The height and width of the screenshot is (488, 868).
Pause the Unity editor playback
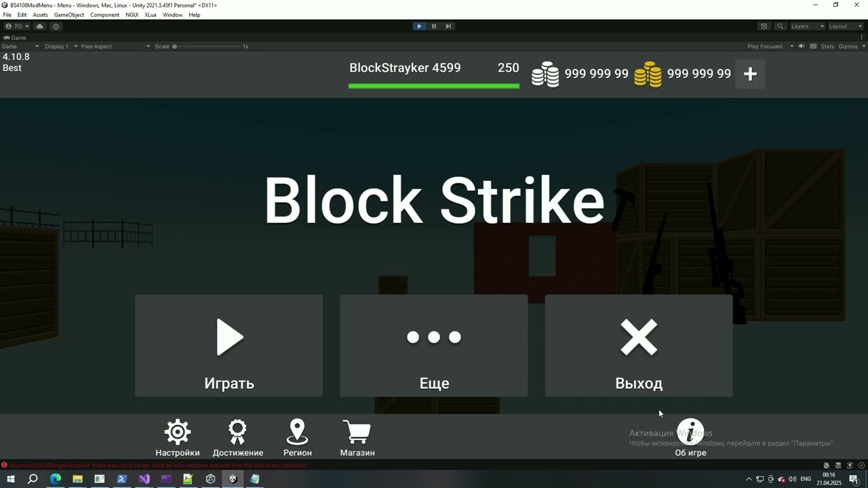pyautogui.click(x=434, y=26)
